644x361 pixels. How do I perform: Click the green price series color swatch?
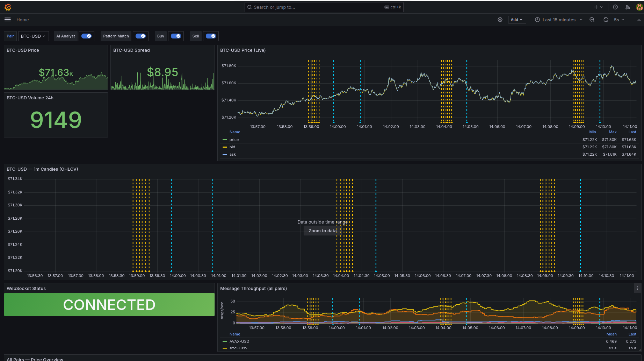click(225, 140)
